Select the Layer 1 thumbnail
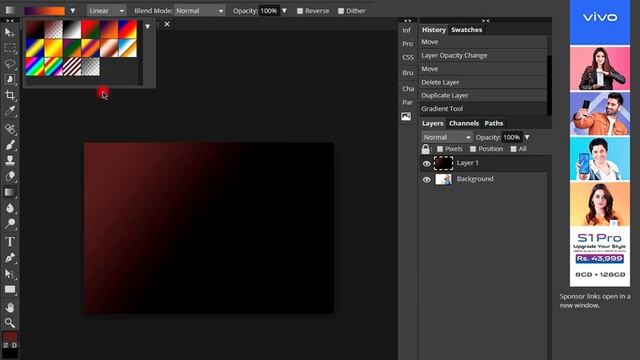 point(443,163)
